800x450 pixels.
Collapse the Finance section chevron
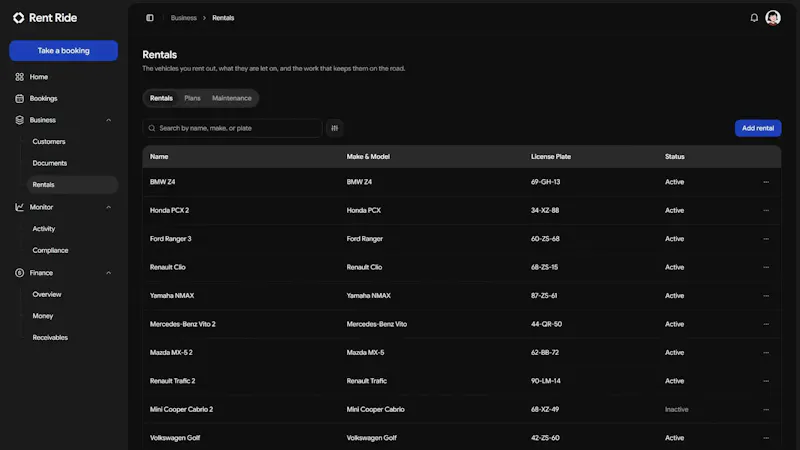(x=109, y=273)
